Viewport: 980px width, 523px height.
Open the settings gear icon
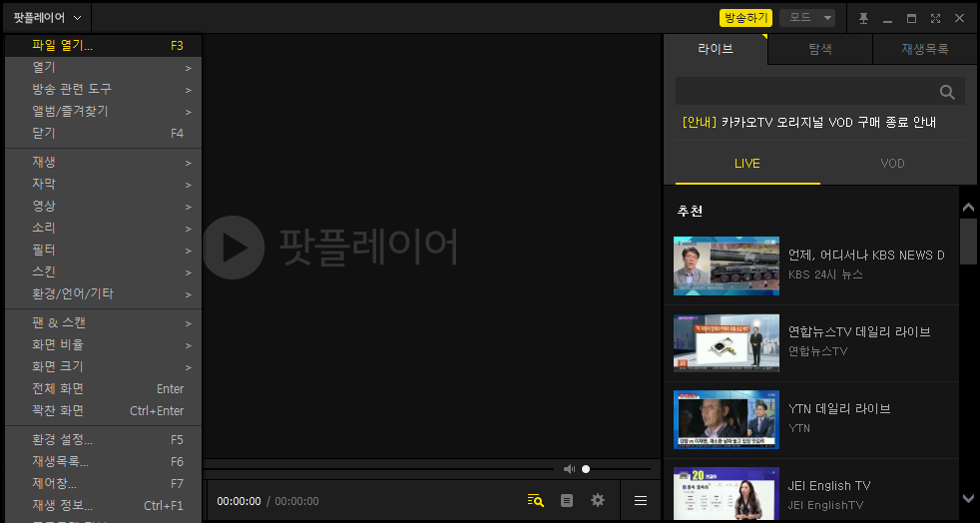(598, 500)
